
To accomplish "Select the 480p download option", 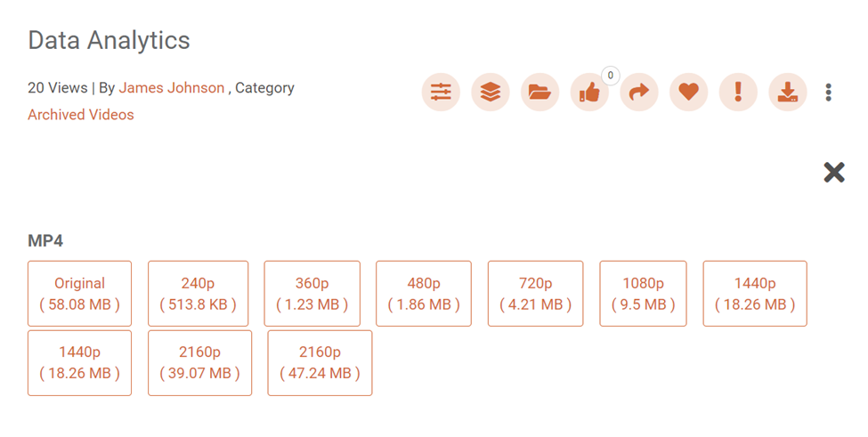I will click(424, 294).
